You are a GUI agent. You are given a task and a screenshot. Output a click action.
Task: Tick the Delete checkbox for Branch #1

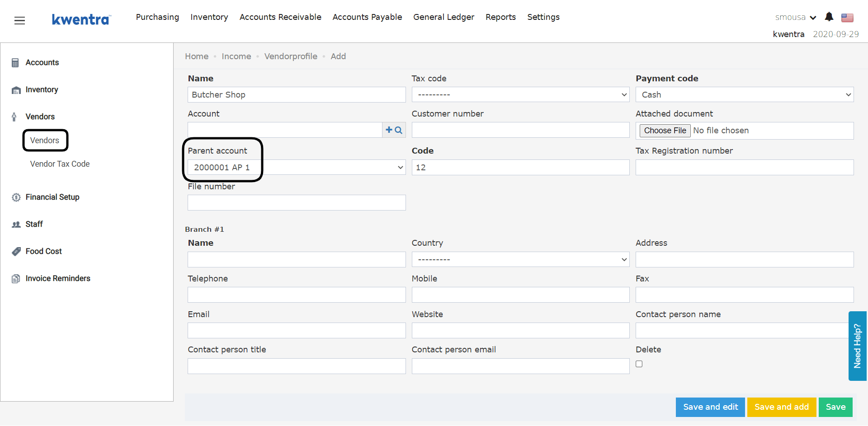(x=639, y=364)
